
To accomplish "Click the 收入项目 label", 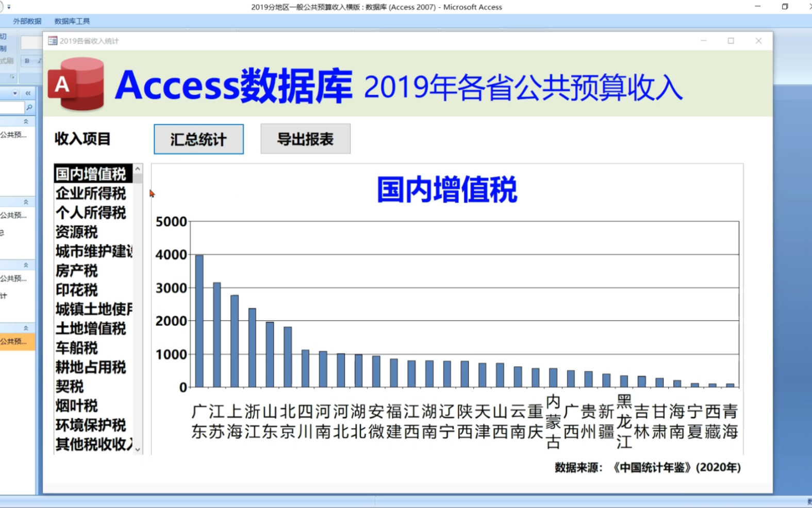I will click(x=82, y=139).
